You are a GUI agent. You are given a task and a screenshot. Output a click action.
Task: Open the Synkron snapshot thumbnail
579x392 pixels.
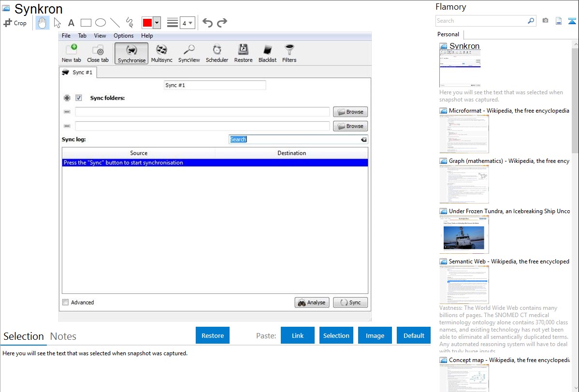tap(460, 69)
